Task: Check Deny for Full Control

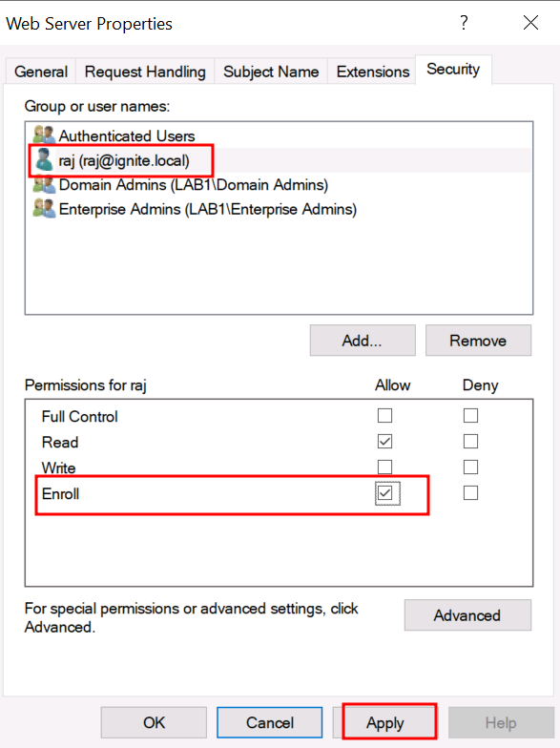Action: click(471, 416)
